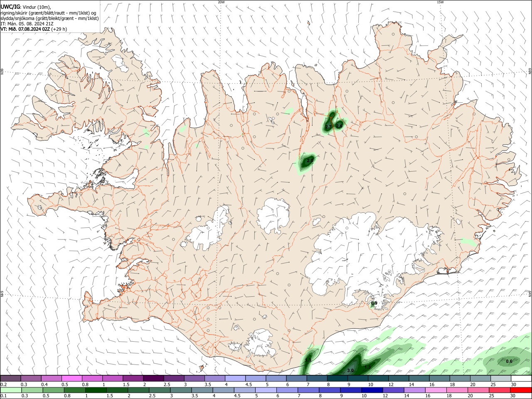Click the 'rigning/skúrir' description line

[48, 13]
